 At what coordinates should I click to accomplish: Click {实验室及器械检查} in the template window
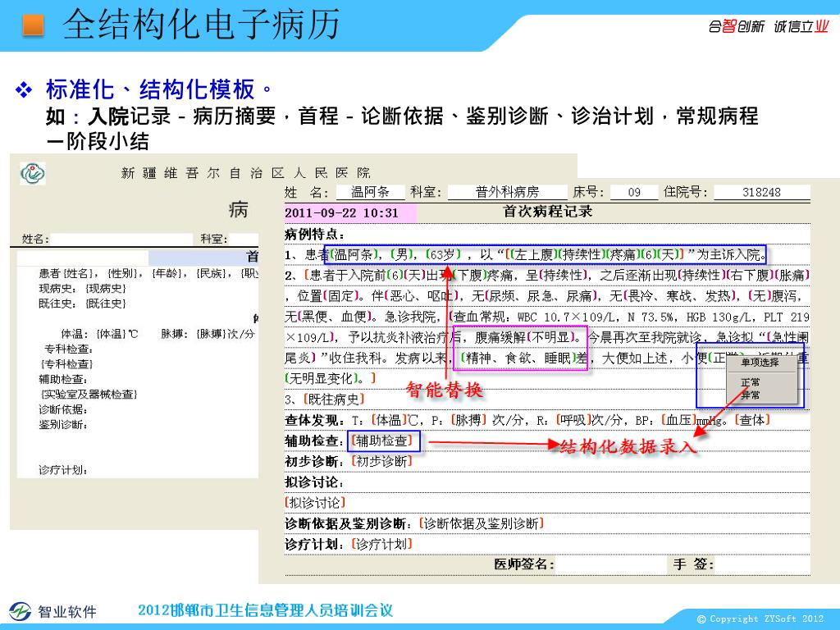tap(89, 395)
